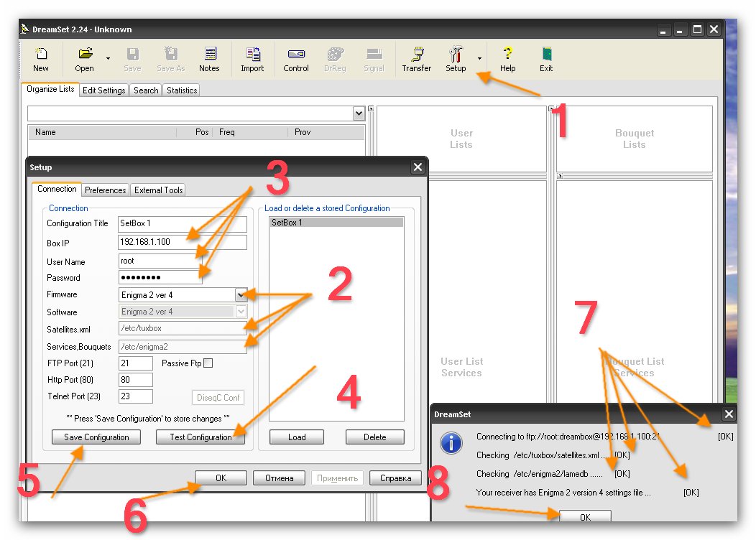Click the Load button

click(x=297, y=437)
